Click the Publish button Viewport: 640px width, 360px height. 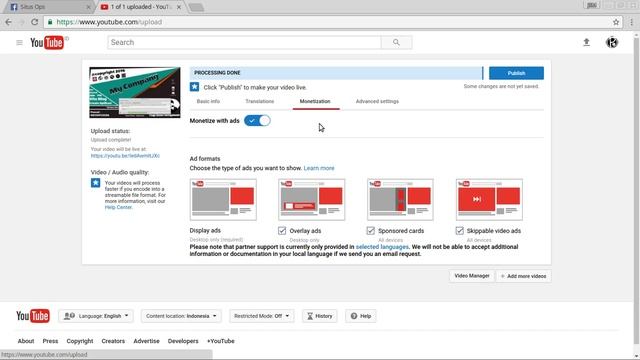pos(516,73)
